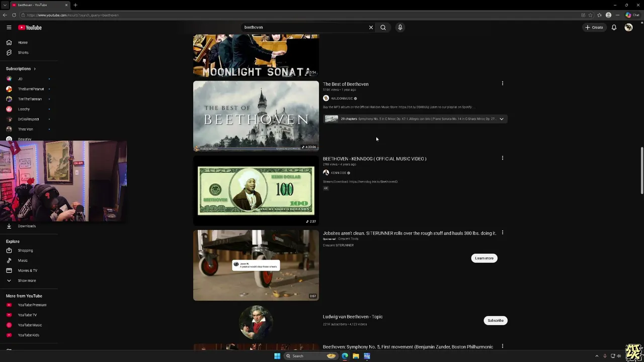Click Learn more on SITERUNNER ad
644x362 pixels.
coord(484,258)
